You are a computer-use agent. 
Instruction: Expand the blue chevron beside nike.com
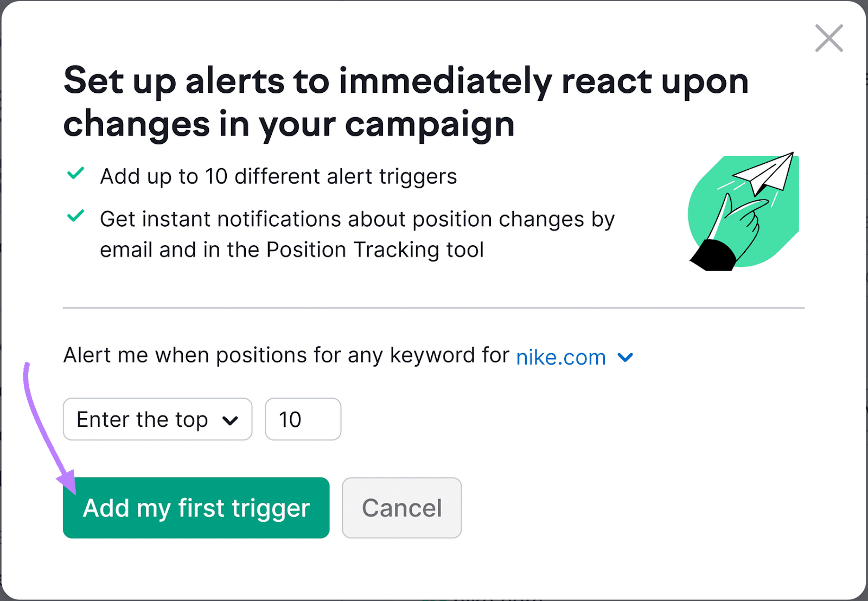(x=626, y=357)
